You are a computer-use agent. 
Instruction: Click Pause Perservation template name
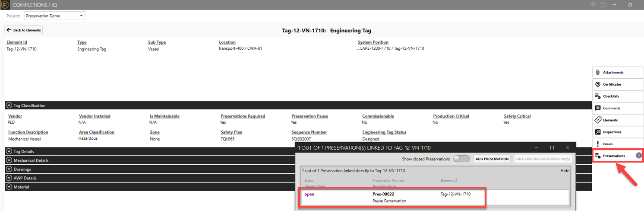click(389, 201)
